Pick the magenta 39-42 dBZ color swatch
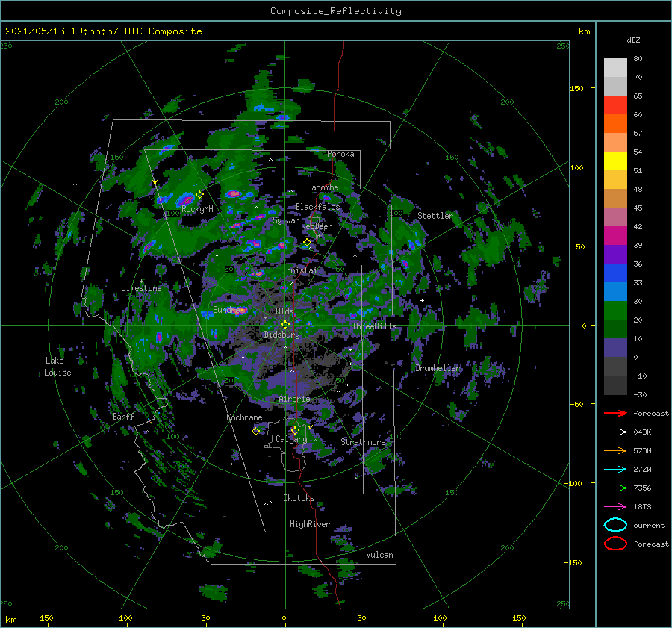This screenshot has height=628, width=672. coord(615,235)
